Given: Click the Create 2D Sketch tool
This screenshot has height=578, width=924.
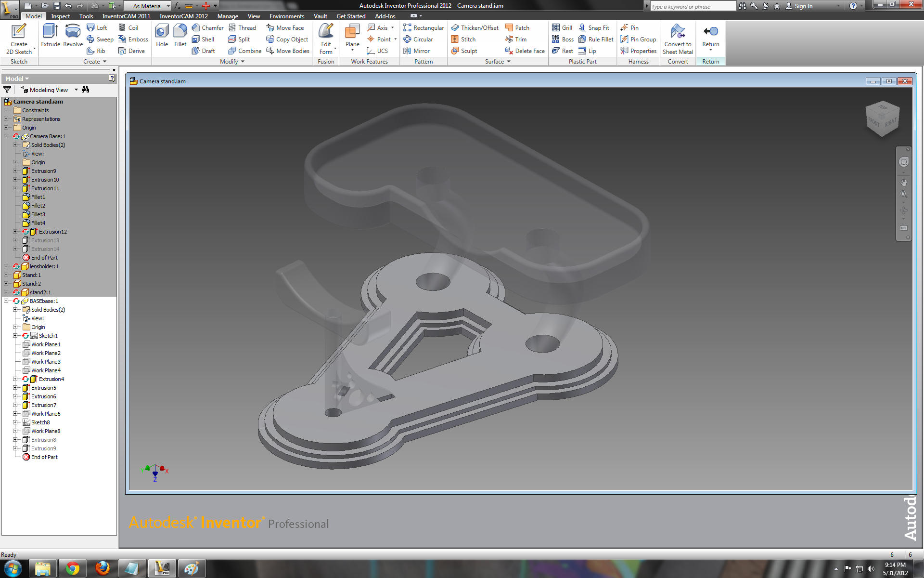Looking at the screenshot, I should (19, 39).
